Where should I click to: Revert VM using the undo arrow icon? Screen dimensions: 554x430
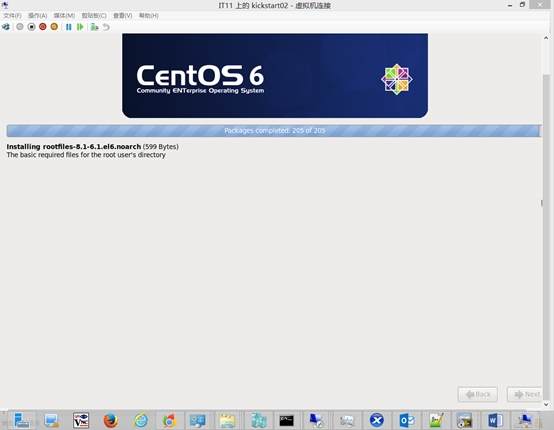click(106, 27)
